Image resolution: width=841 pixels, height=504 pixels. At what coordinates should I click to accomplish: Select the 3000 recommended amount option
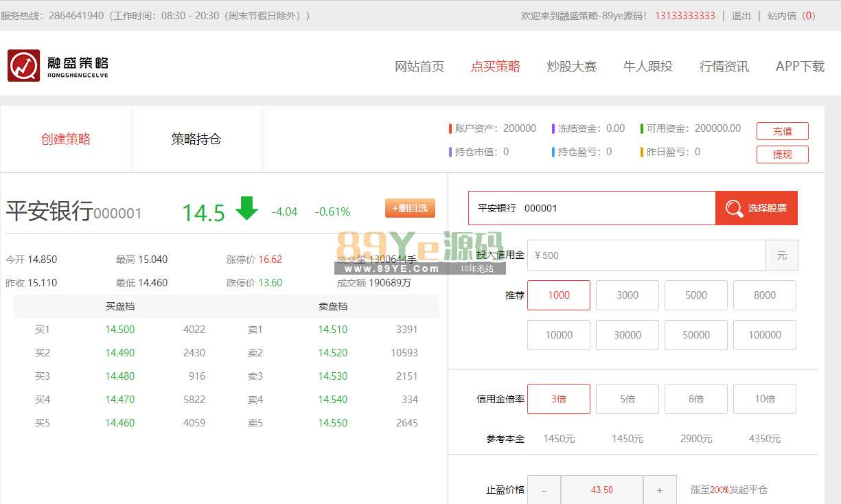(627, 295)
